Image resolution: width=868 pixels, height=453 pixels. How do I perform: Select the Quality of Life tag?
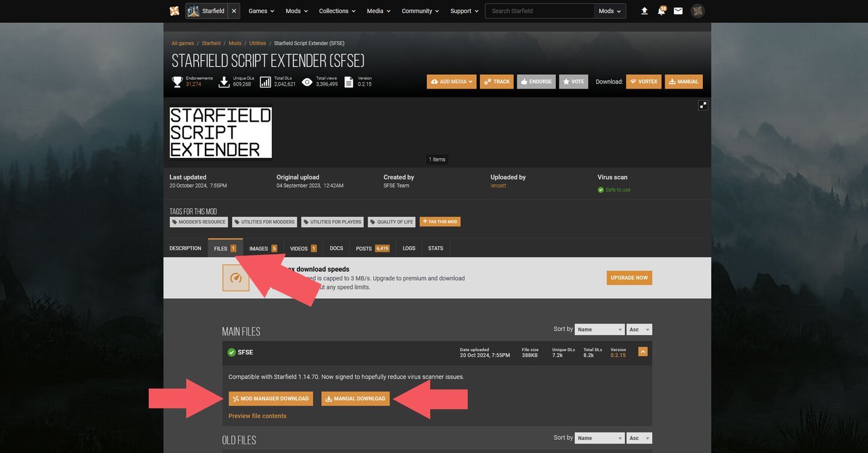392,222
